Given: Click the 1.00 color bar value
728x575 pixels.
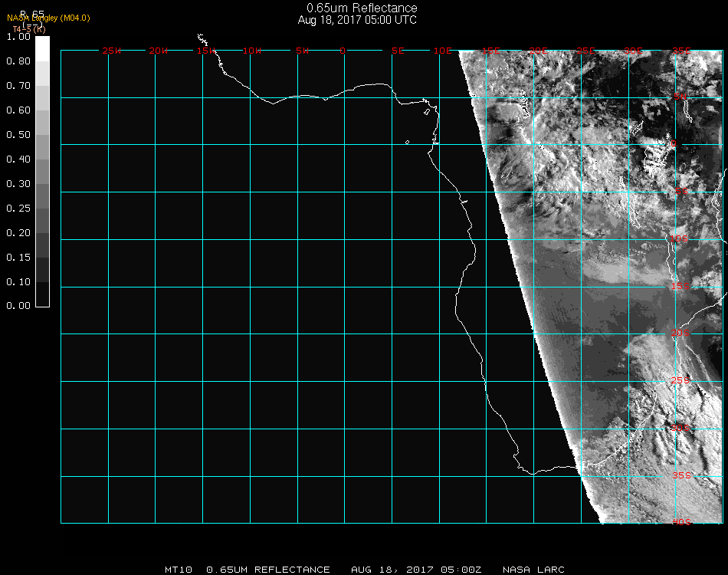Looking at the screenshot, I should click(x=18, y=37).
